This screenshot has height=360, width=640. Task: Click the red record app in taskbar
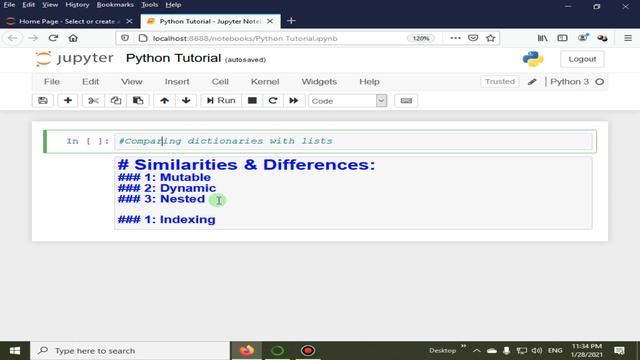tap(308, 351)
